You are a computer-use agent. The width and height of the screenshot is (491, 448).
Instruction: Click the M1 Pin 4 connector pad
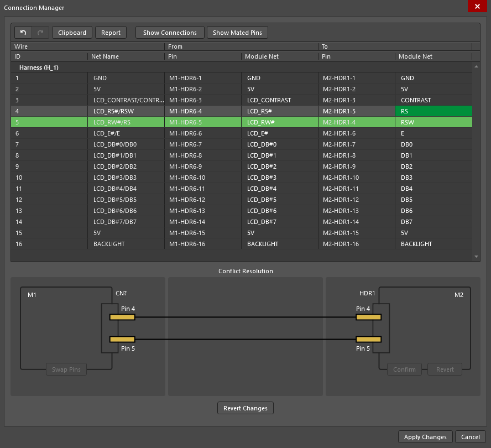coord(122,317)
